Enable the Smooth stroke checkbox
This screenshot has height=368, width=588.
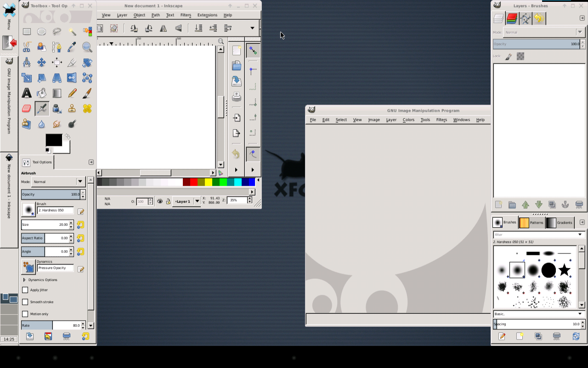pos(25,302)
